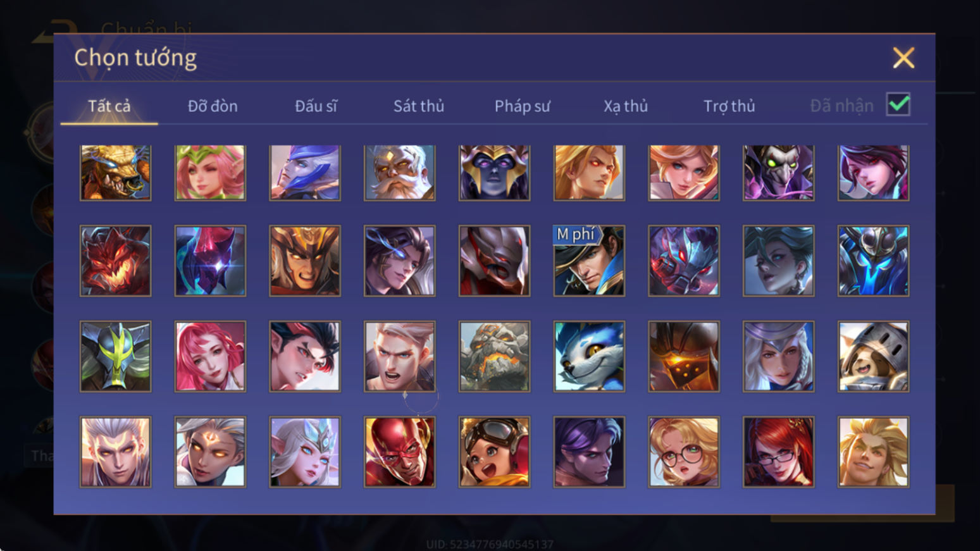The height and width of the screenshot is (551, 980).
Task: Switch to the Pháp sư tab
Action: coord(522,106)
